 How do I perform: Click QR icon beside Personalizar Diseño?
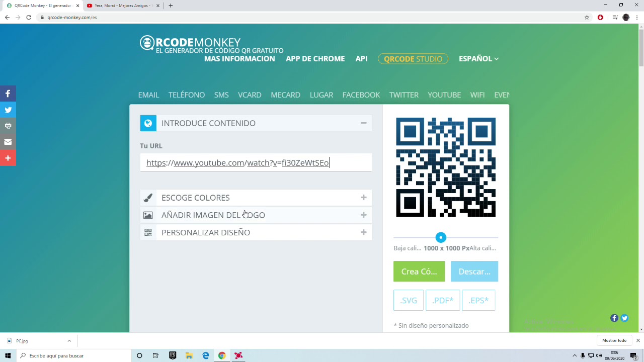pyautogui.click(x=148, y=232)
